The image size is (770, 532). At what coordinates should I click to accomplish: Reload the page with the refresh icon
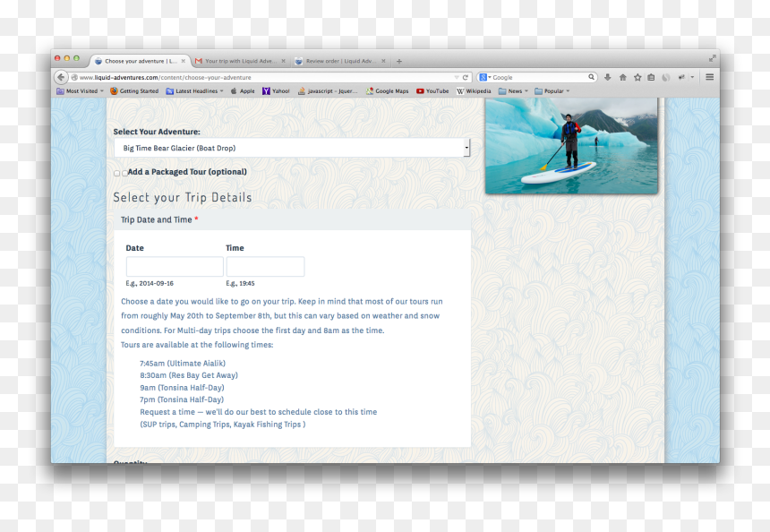pos(465,77)
